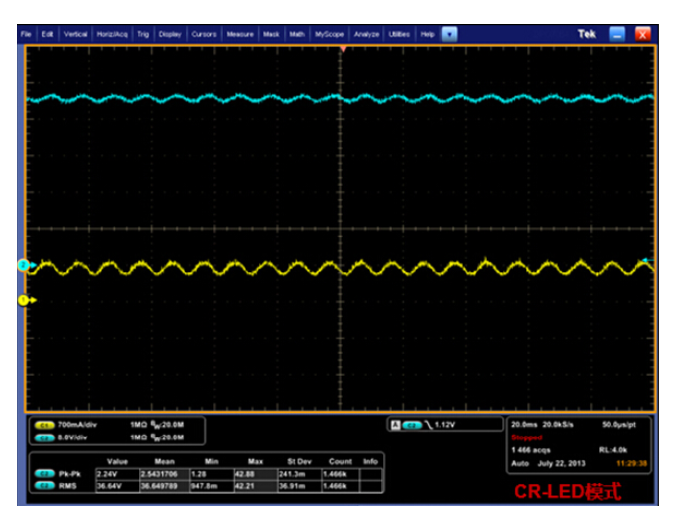Click the C2 badge in Pk-Pk row

[44, 473]
